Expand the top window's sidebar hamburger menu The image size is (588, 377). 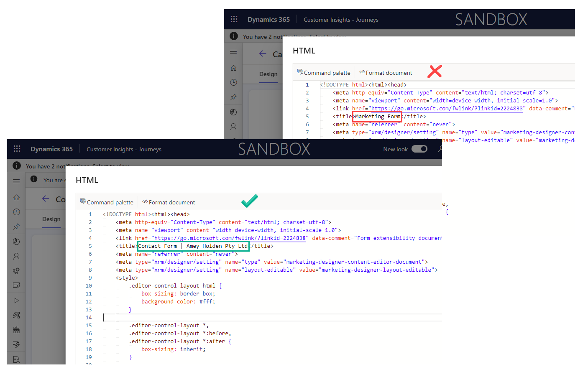pyautogui.click(x=233, y=52)
